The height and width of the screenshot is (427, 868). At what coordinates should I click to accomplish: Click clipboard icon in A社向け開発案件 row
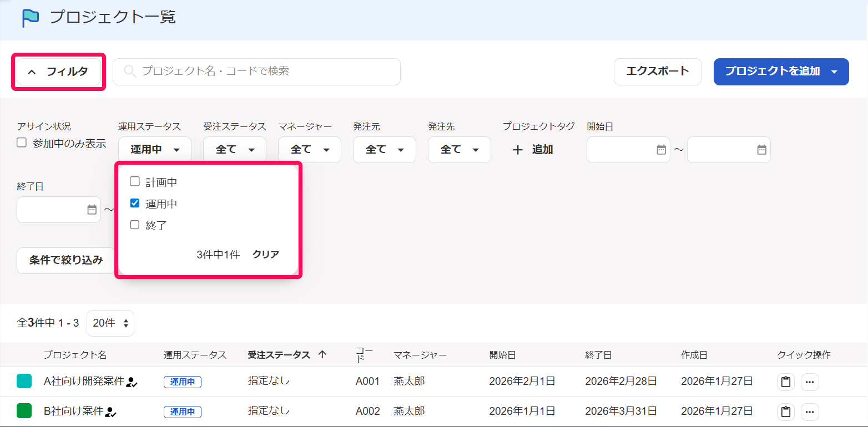pos(785,382)
